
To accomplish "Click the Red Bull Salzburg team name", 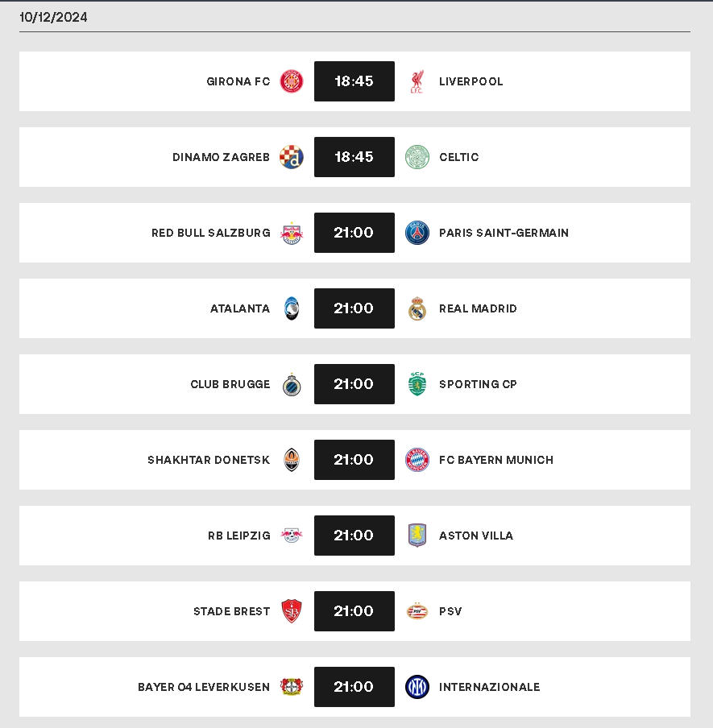I will (211, 233).
